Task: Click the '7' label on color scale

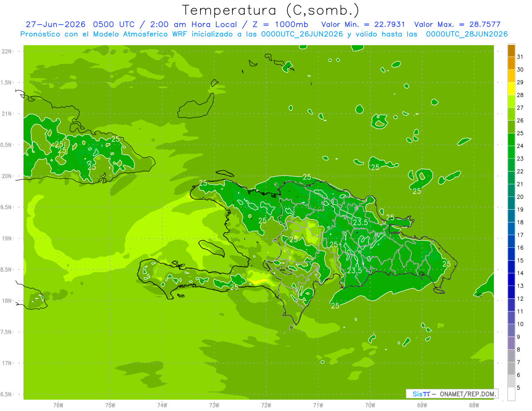Action: tap(519, 363)
